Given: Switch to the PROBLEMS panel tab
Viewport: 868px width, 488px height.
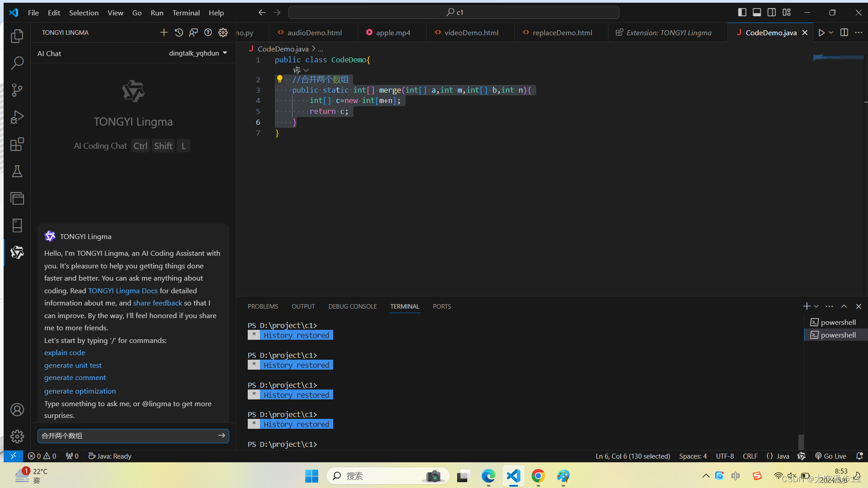Looking at the screenshot, I should click(263, 306).
